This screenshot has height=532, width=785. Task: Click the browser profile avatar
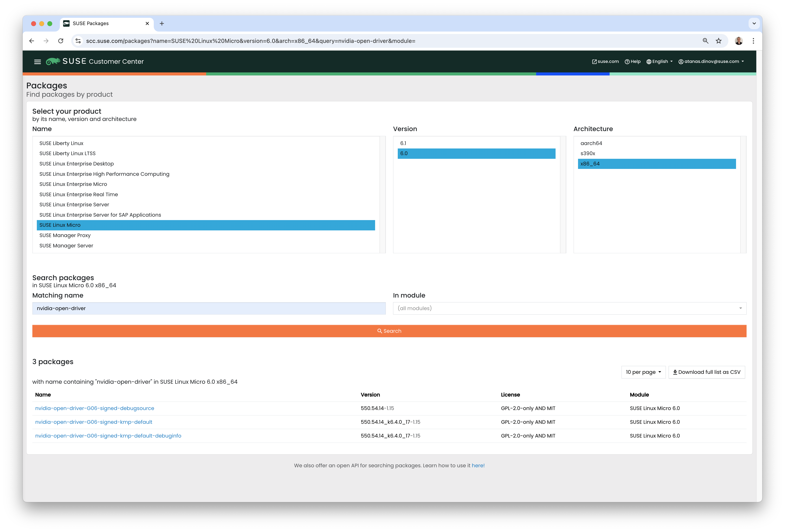click(738, 41)
